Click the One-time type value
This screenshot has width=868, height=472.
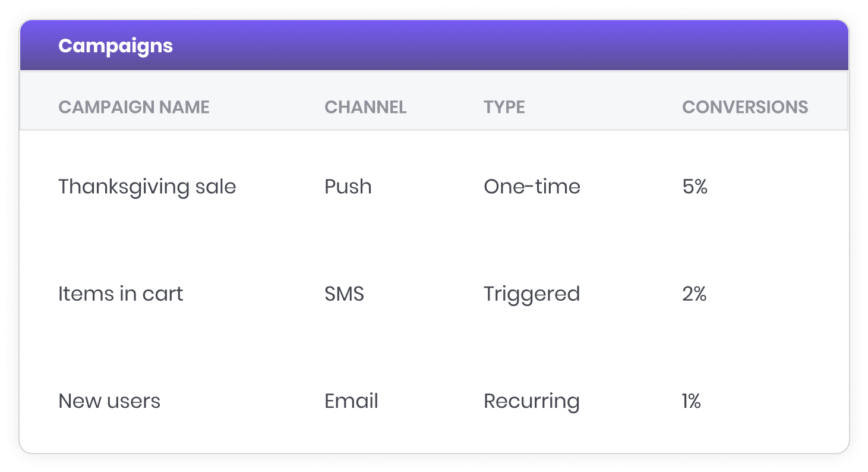[532, 187]
